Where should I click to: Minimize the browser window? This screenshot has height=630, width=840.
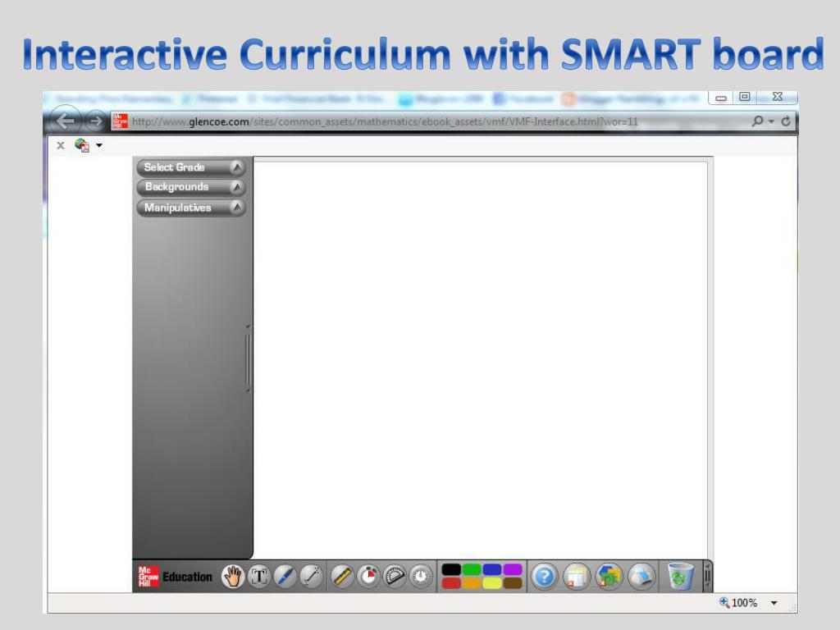(721, 98)
